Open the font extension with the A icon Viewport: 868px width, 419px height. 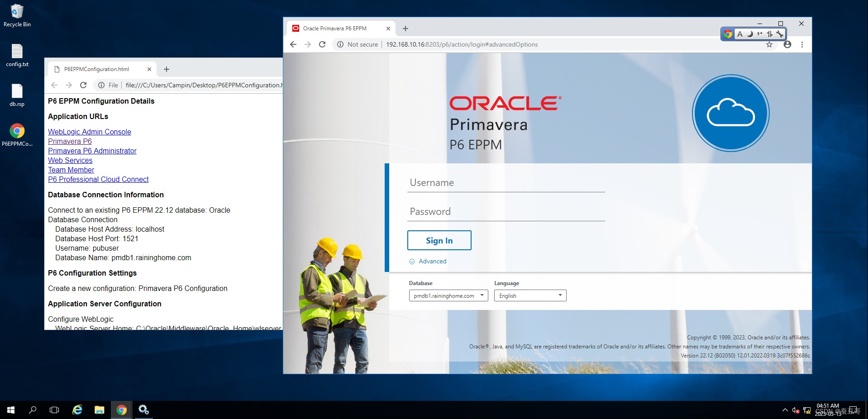pyautogui.click(x=740, y=34)
